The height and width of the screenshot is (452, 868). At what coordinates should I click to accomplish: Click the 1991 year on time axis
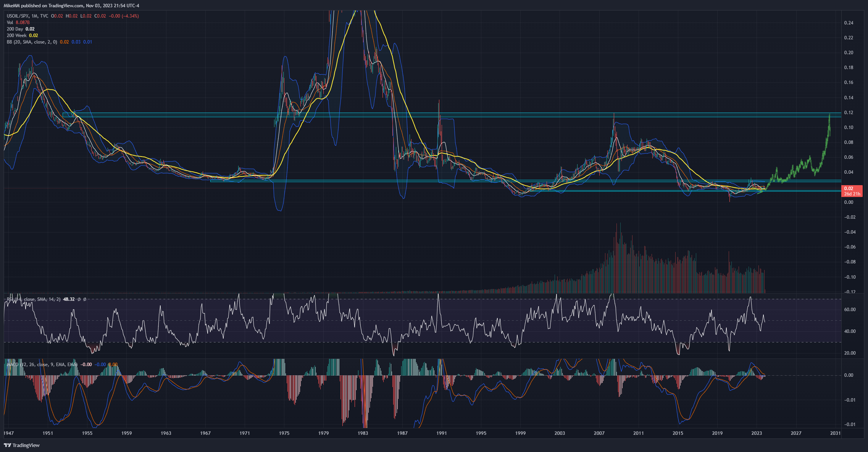coord(442,433)
